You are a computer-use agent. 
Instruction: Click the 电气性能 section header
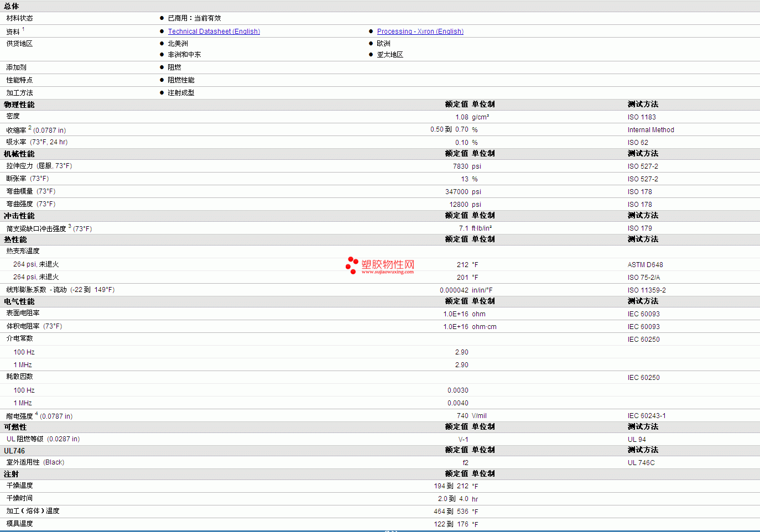[x=19, y=302]
